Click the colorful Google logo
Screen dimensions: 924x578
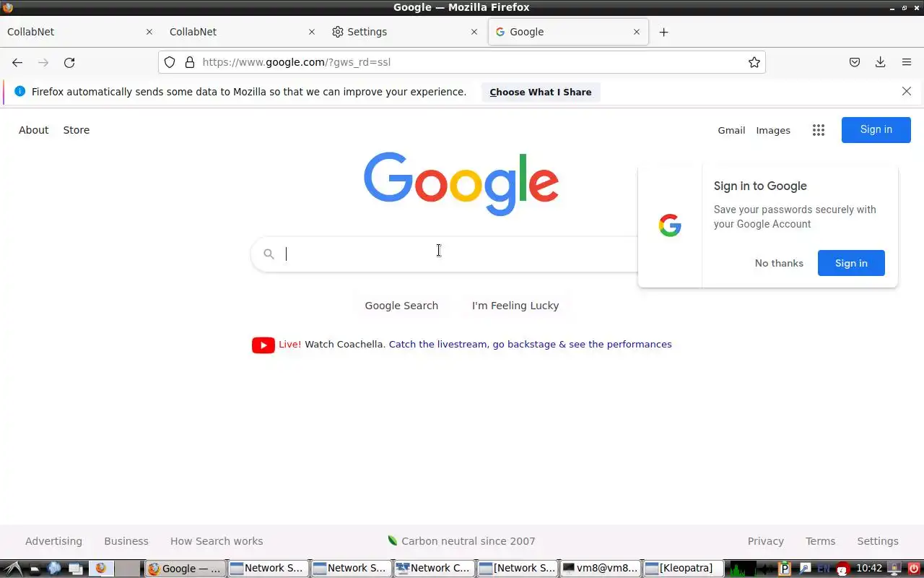pyautogui.click(x=461, y=184)
